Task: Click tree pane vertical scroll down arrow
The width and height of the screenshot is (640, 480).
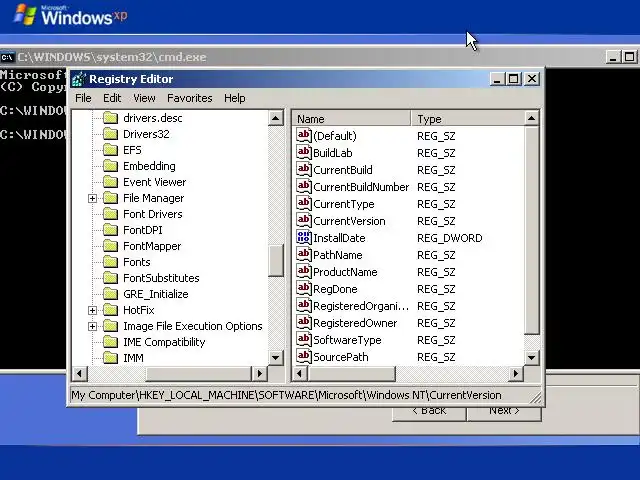Action: tap(276, 358)
